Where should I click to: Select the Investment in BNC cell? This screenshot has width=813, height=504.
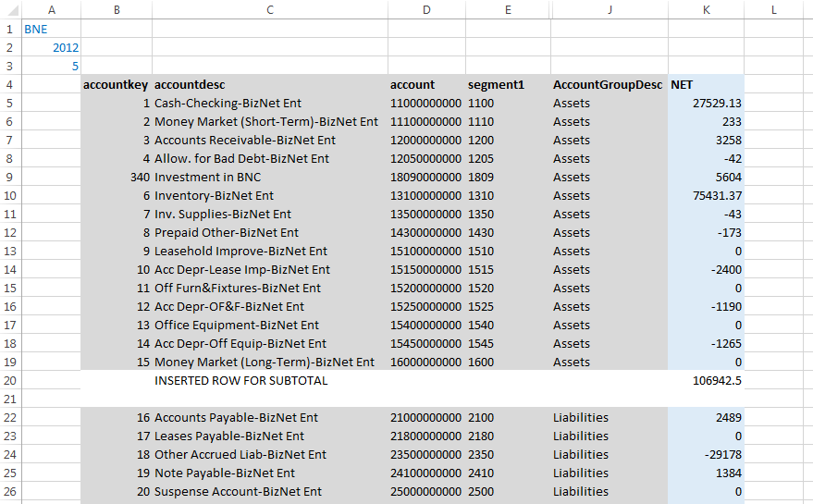pos(269,177)
